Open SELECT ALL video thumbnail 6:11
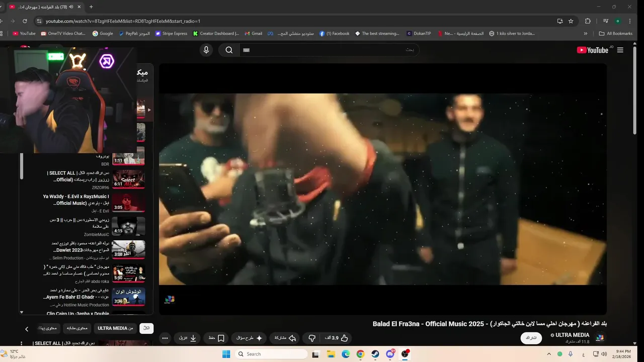The width and height of the screenshot is (644, 362). [x=128, y=178]
